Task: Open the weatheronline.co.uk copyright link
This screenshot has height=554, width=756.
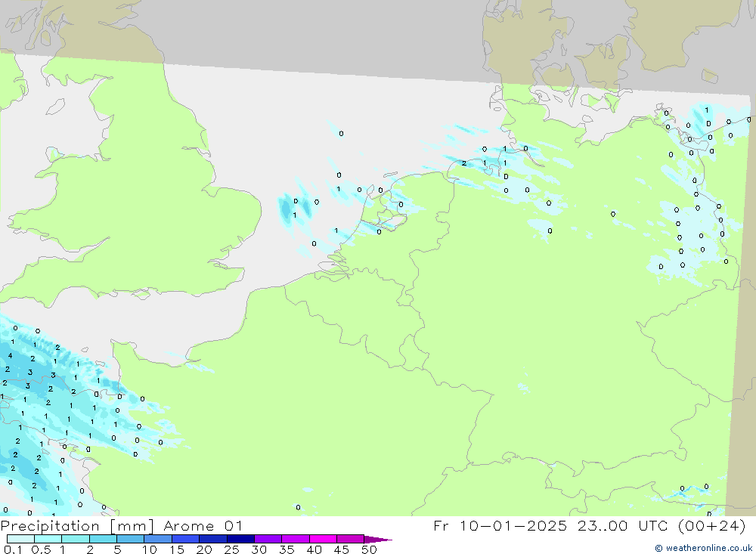Action: 703,548
